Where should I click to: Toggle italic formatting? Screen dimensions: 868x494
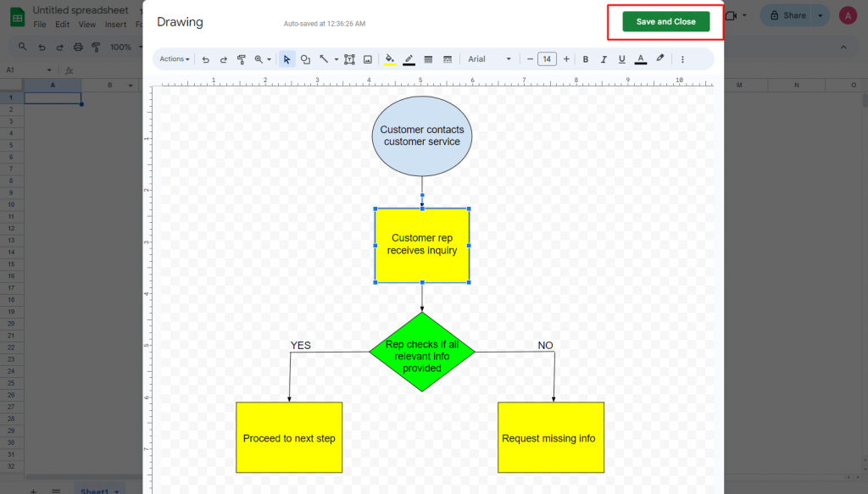[x=604, y=59]
